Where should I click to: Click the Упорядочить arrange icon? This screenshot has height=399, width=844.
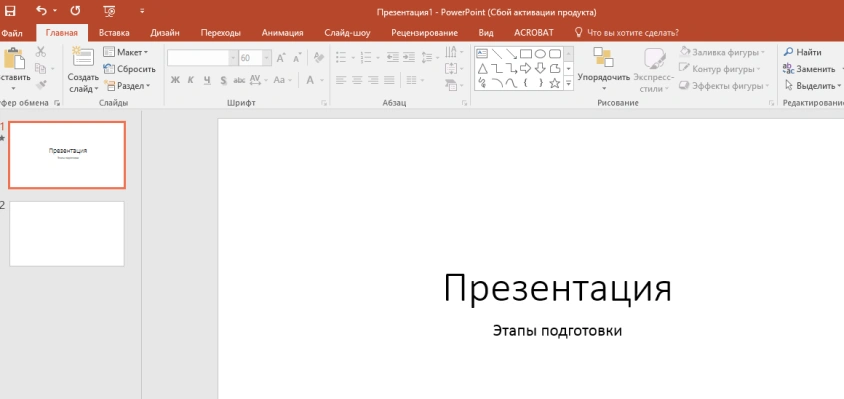(603, 58)
